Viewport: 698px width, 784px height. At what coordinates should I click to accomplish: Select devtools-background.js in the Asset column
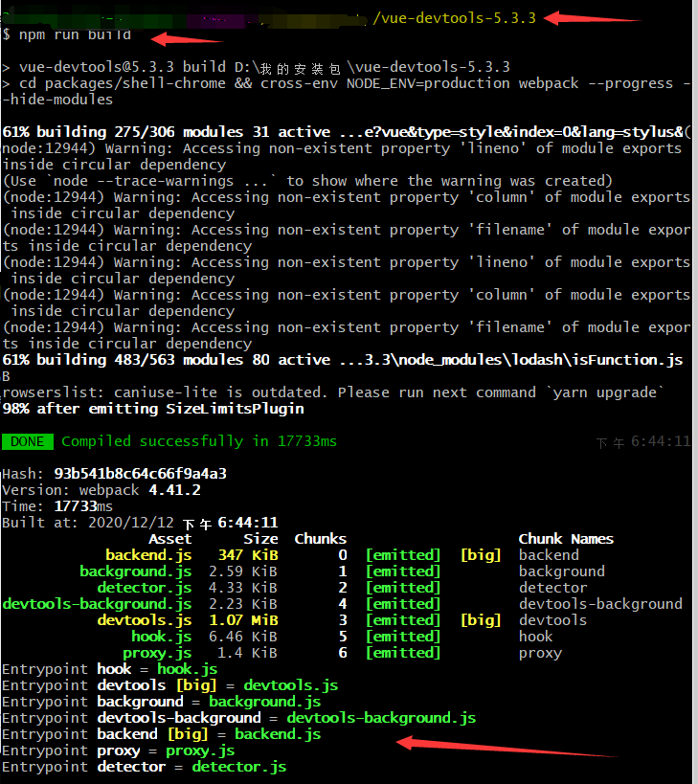[x=97, y=604]
